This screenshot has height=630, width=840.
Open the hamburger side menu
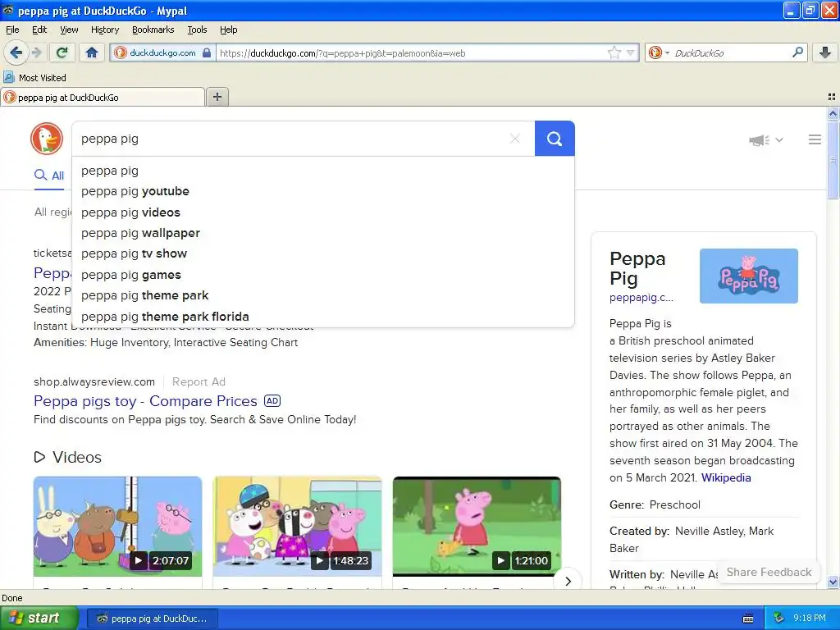tap(815, 139)
